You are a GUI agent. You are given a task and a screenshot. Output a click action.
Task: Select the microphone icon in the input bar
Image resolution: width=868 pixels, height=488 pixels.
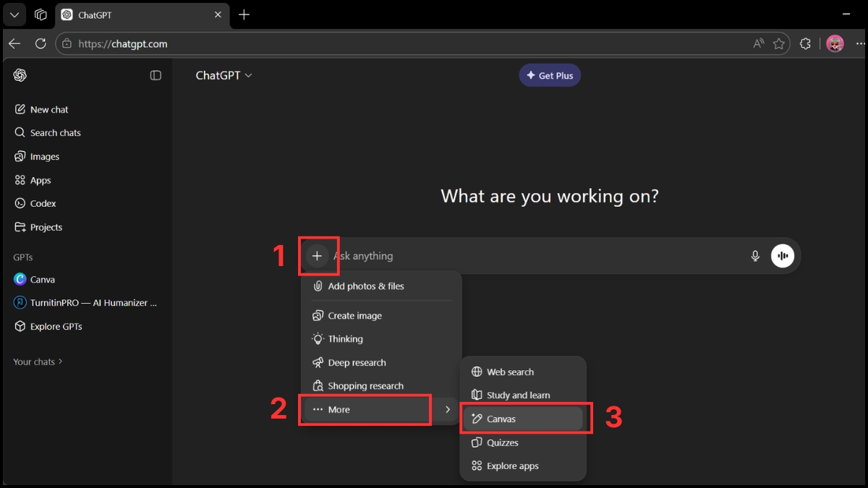click(755, 255)
